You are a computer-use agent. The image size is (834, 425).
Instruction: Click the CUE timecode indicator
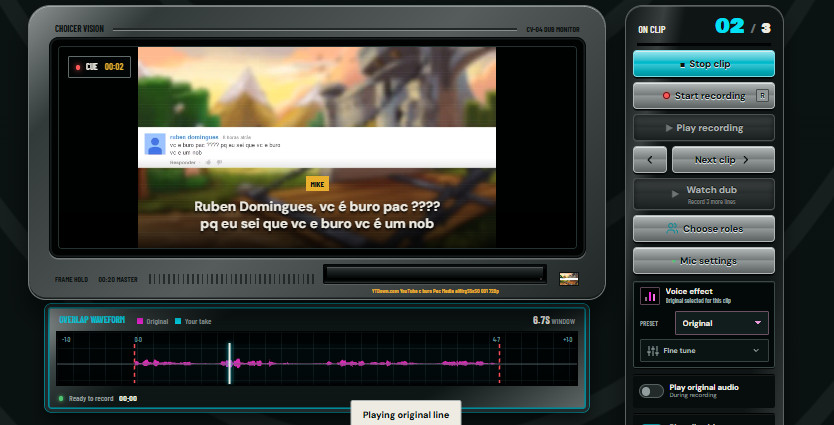99,67
